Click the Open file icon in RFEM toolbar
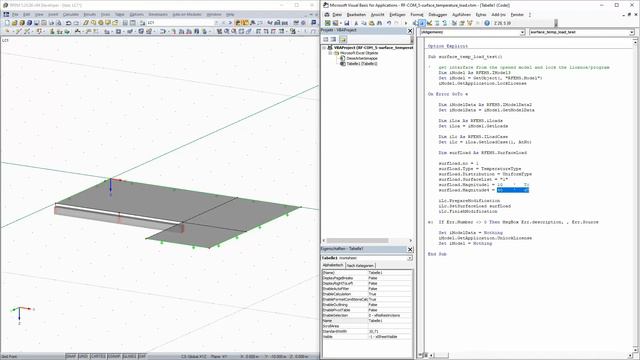This screenshot has height=360, width=640. [14, 23]
